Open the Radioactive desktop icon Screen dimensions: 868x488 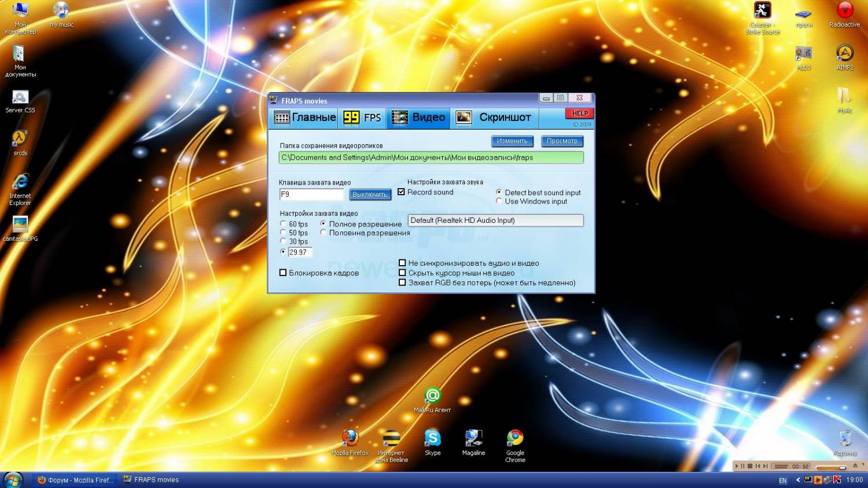coord(845,11)
